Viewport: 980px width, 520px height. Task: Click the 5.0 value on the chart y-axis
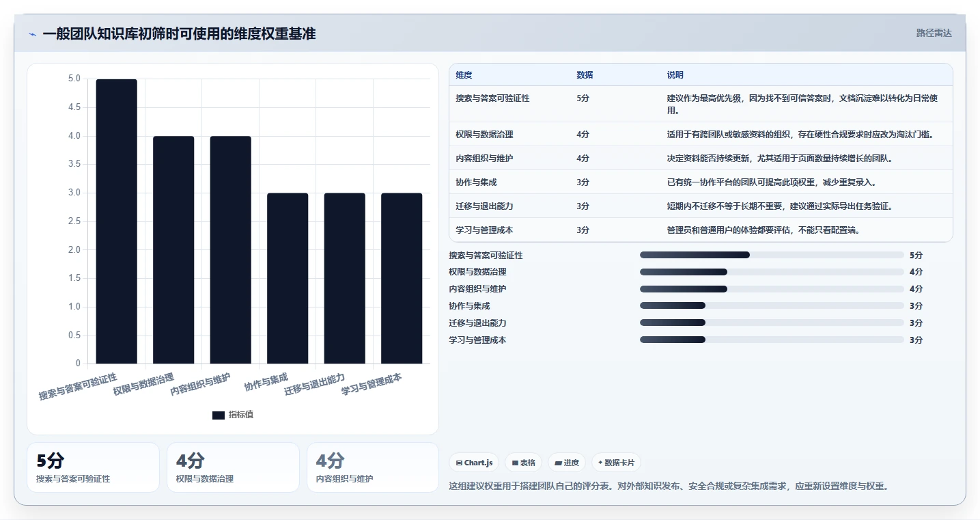tap(74, 79)
